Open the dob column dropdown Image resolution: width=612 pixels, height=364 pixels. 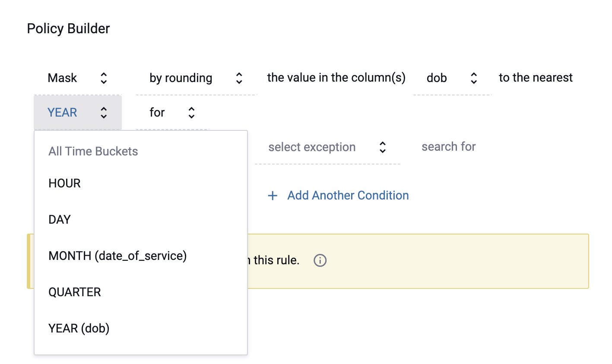point(452,78)
